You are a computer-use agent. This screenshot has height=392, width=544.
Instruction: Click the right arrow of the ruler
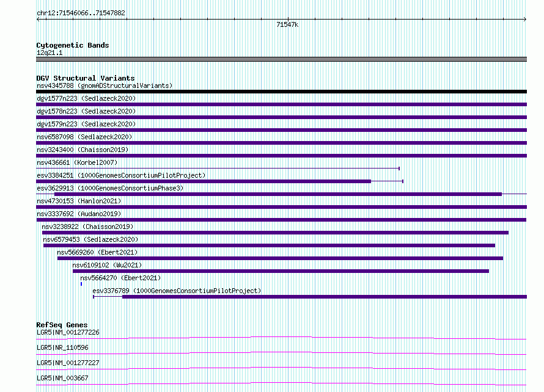tap(525, 20)
